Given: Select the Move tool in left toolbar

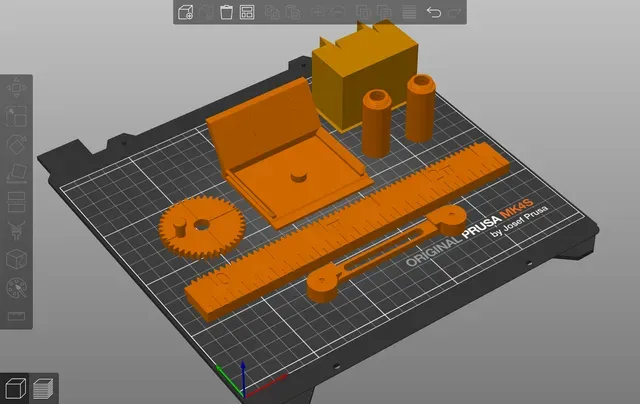Looking at the screenshot, I should tap(16, 88).
